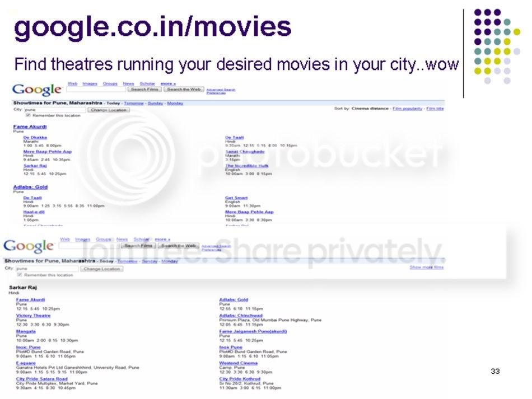Focus the upper City input field

click(55, 110)
